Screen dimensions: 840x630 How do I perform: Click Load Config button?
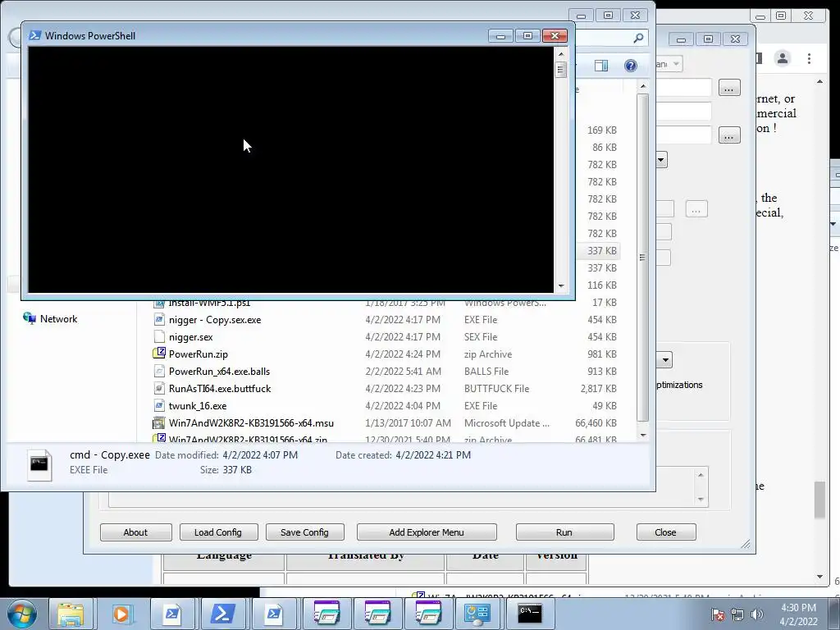click(x=218, y=532)
